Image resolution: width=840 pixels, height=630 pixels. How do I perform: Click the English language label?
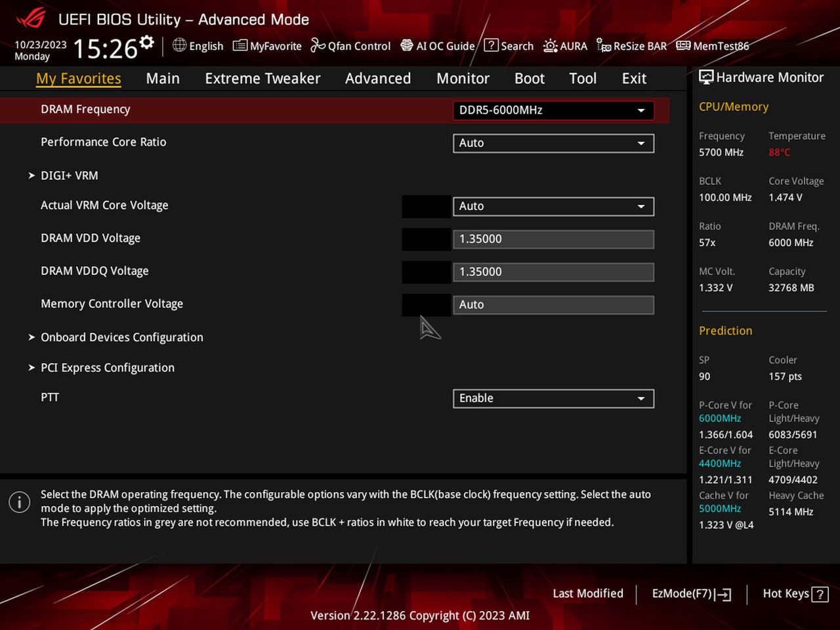point(206,46)
